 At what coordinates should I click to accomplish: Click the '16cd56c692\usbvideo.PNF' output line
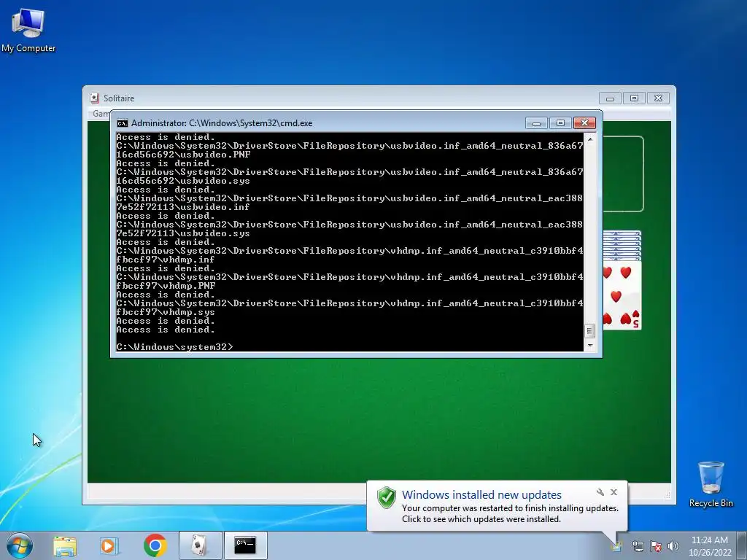(183, 155)
